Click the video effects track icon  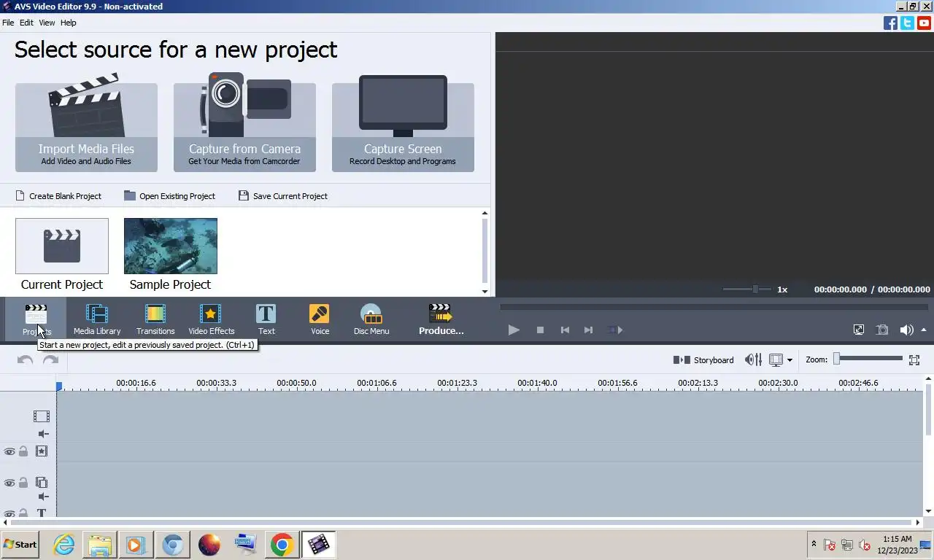[42, 451]
